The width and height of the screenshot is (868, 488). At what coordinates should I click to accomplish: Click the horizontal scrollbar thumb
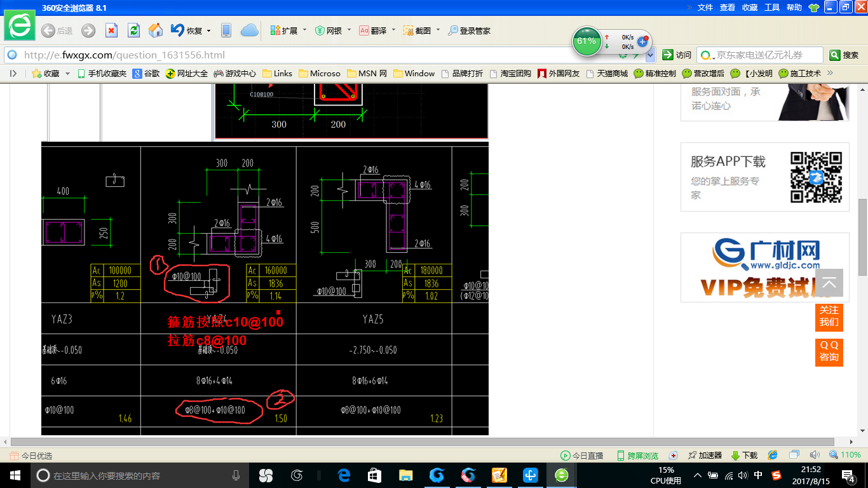click(x=422, y=442)
